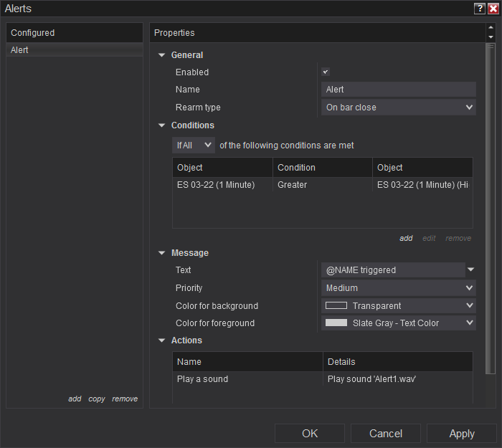The width and height of the screenshot is (502, 448).
Task: Click the help question mark icon
Action: (480, 9)
